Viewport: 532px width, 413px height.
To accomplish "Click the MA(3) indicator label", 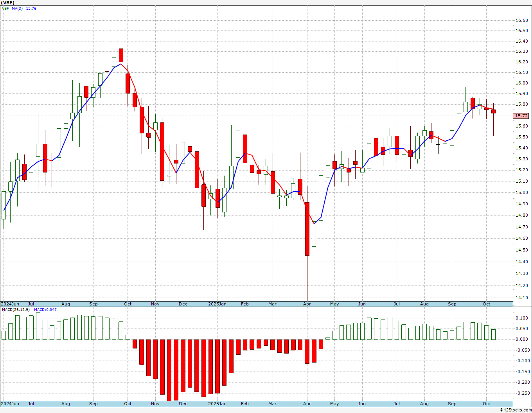I will pos(18,9).
